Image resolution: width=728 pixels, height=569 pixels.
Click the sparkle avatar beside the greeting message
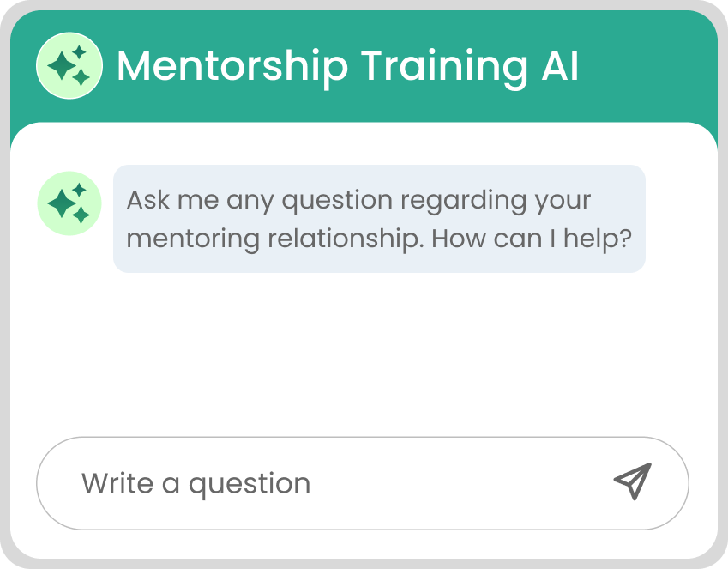[x=69, y=203]
